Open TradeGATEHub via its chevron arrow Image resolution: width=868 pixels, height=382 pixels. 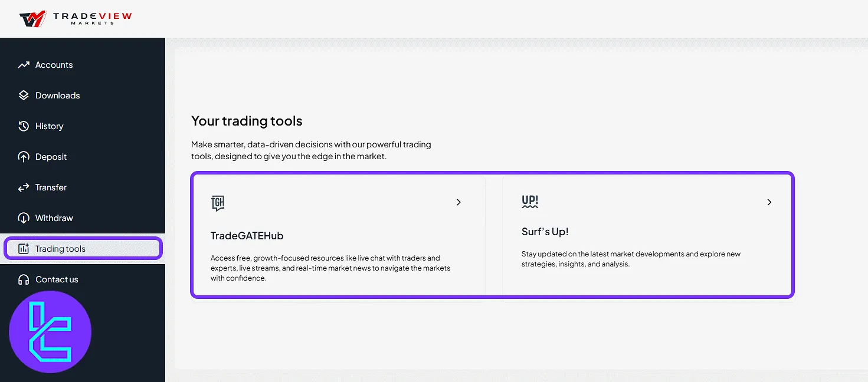click(x=458, y=202)
